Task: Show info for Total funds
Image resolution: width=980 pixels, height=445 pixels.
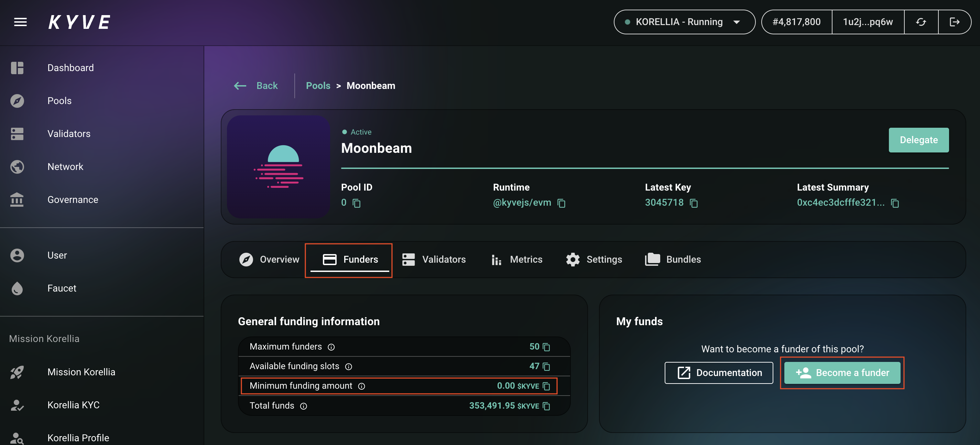Action: pyautogui.click(x=303, y=406)
